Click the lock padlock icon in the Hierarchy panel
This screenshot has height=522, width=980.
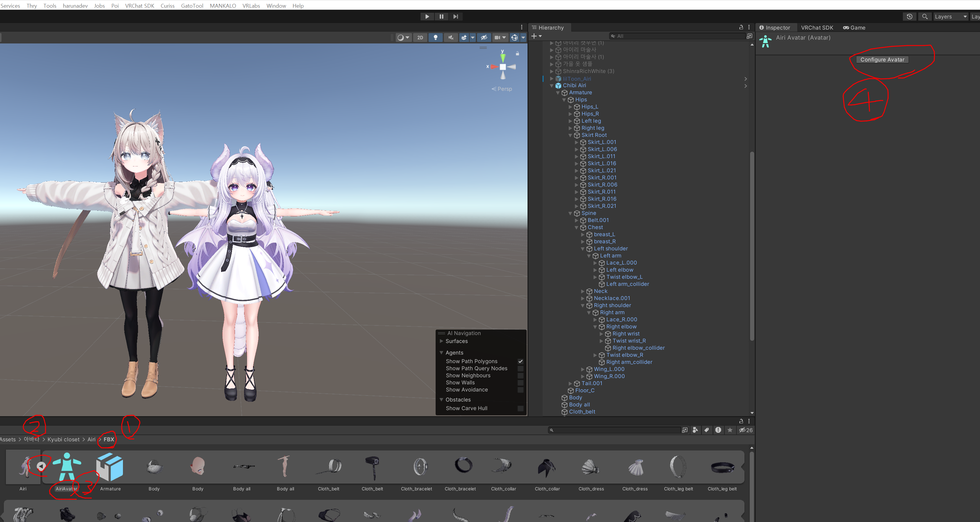tap(741, 27)
